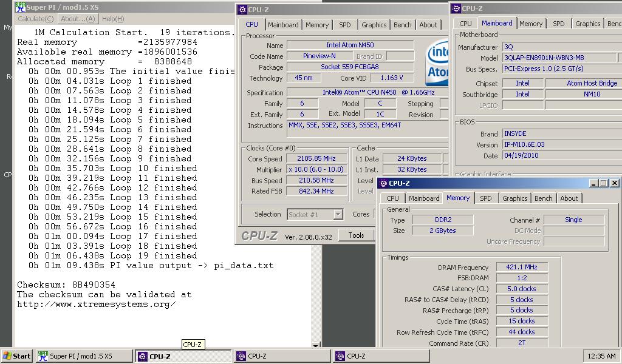This screenshot has height=364, width=622.
Task: Click the Tools button in CPU-Z
Action: [356, 235]
